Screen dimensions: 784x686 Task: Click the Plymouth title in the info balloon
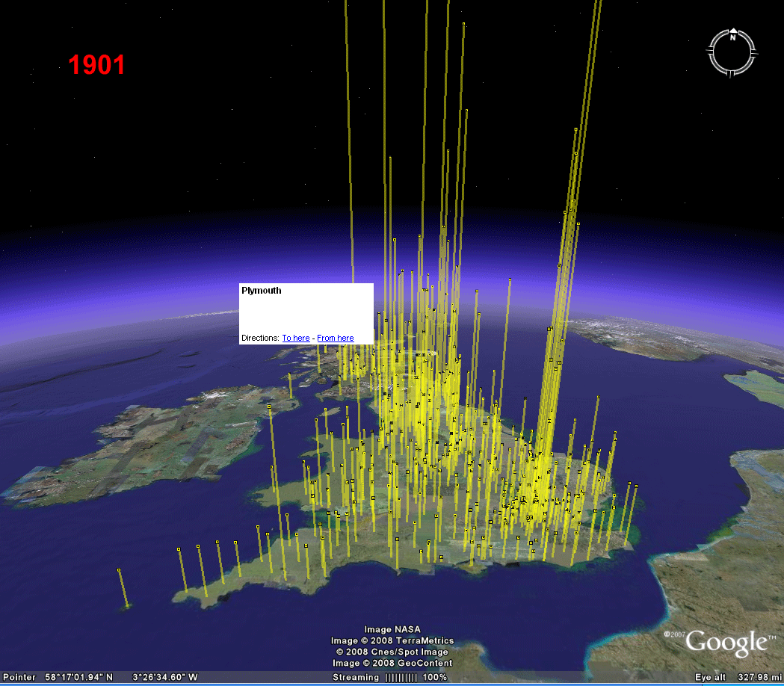pyautogui.click(x=262, y=291)
